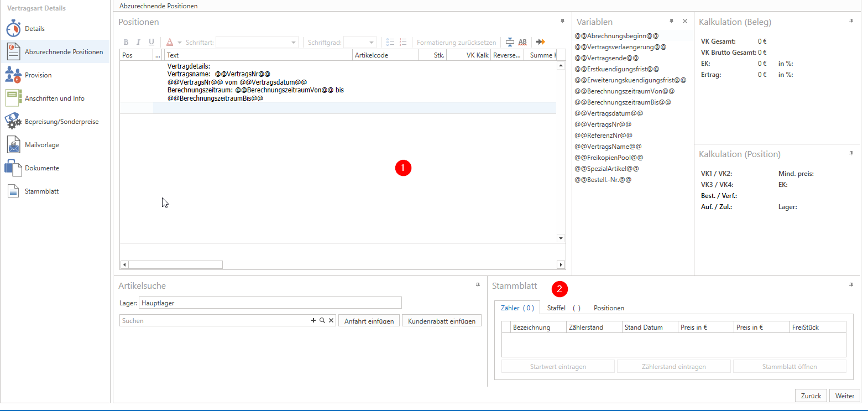Click Anfahrt einfügen button
Image resolution: width=868 pixels, height=411 pixels.
coord(369,321)
